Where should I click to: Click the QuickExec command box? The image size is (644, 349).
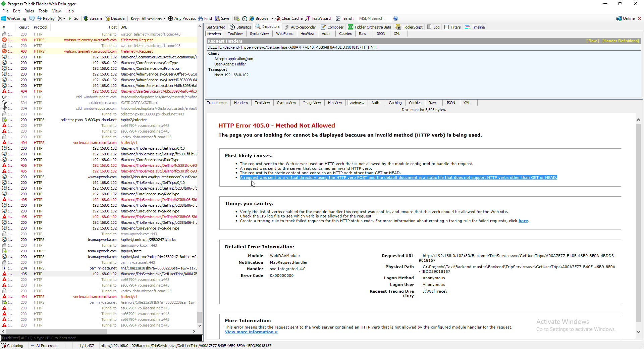[x=101, y=338]
